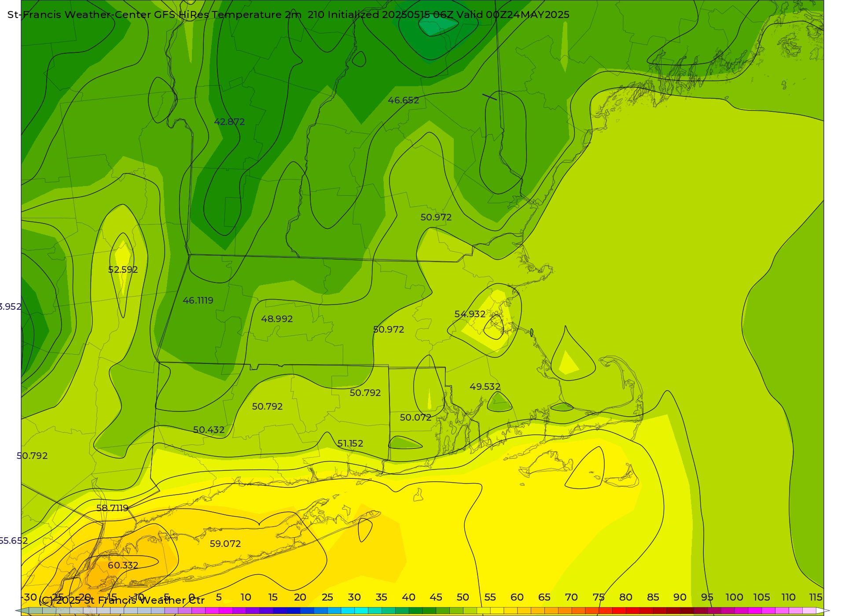Pick the dark blue swatch below 15 on the color scale
Viewport: 845px width, 616px height.
(279, 611)
